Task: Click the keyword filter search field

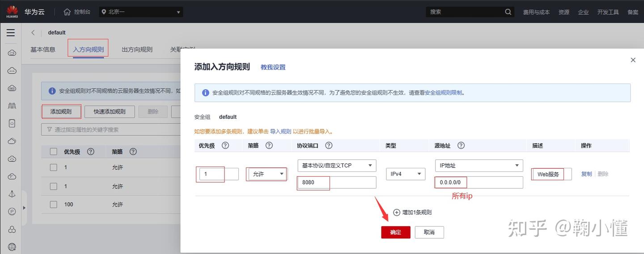Action: (x=111, y=129)
